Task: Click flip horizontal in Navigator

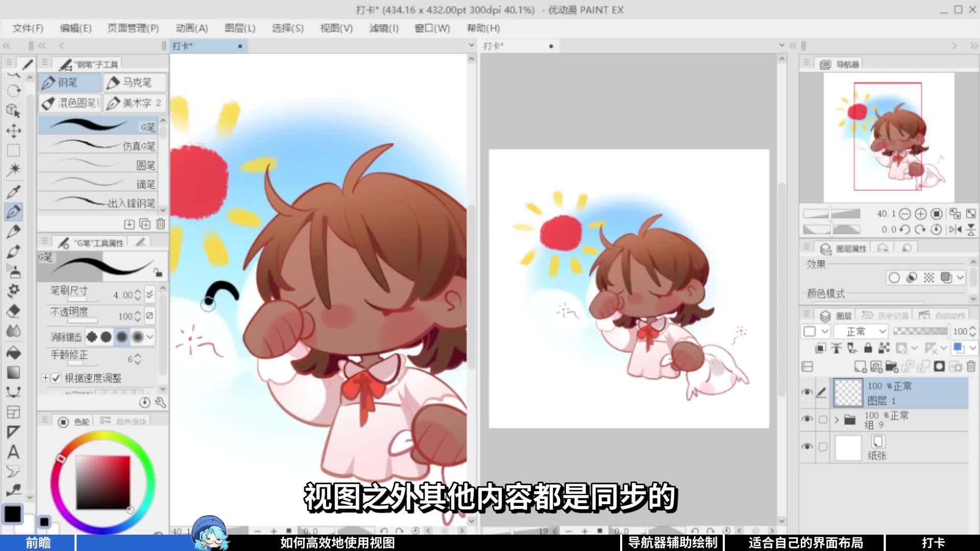Action: pos(955,230)
